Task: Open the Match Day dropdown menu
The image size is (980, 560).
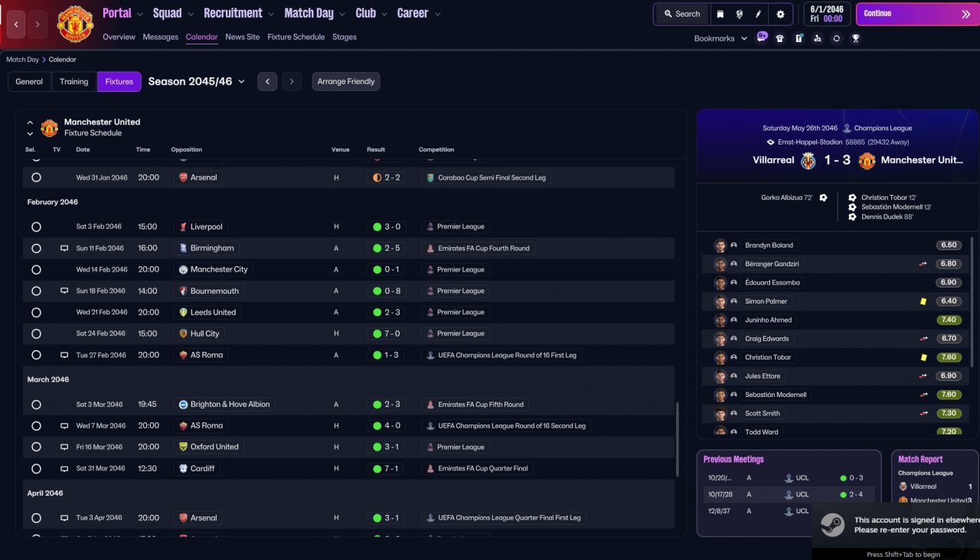Action: click(x=315, y=13)
